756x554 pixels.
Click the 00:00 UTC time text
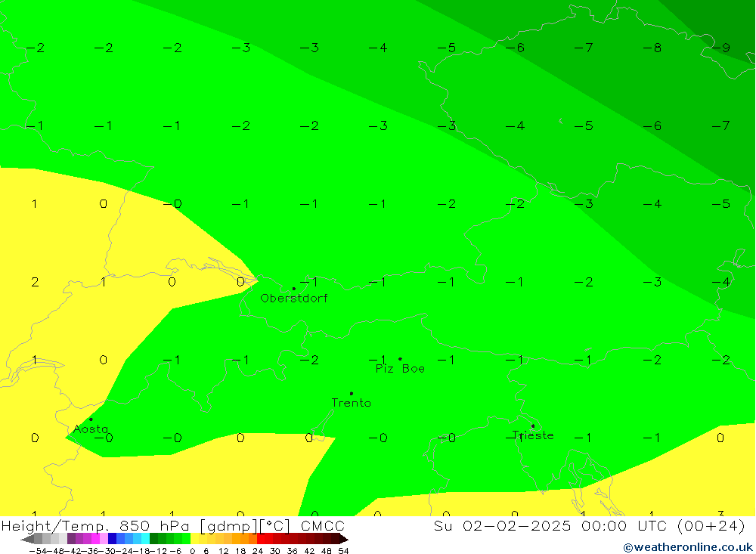[624, 525]
